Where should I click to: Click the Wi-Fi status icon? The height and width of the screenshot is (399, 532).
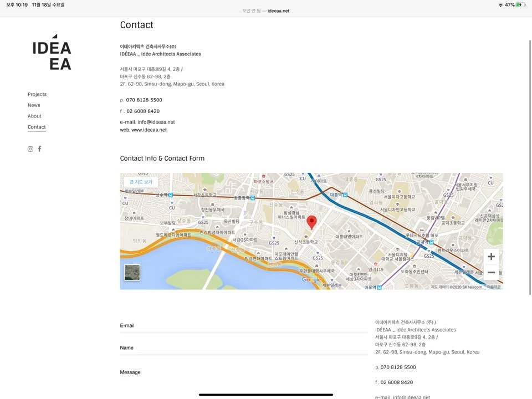point(501,5)
